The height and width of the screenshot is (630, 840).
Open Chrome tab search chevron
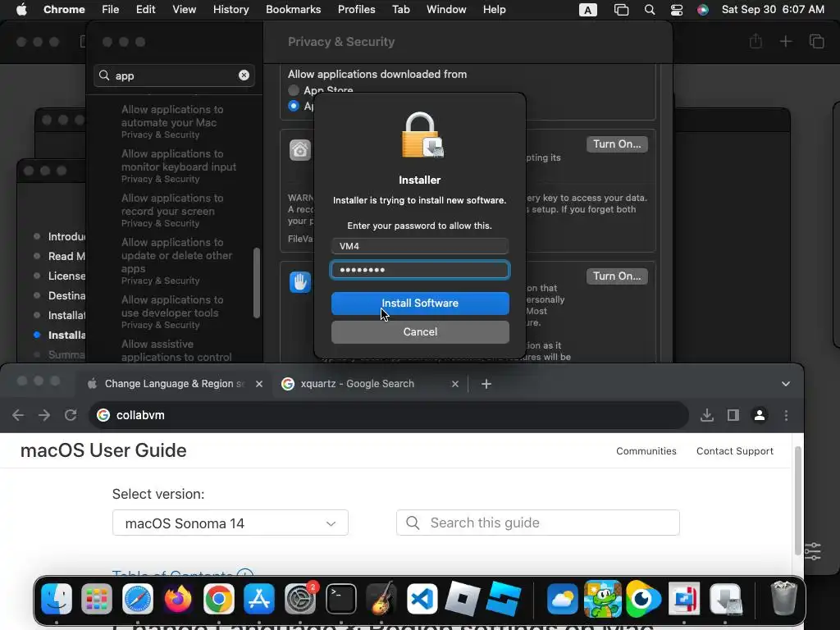(x=786, y=384)
